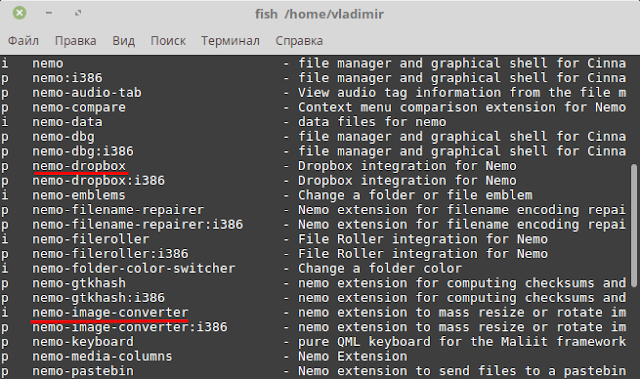This screenshot has width=640, height=379.
Task: Open the Терминал menu
Action: click(x=230, y=41)
